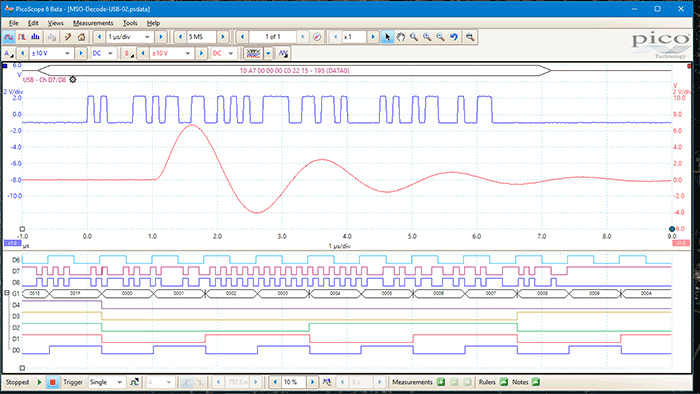Switch to Spectrum mode icon
Screen dimensions: 700x394
(x=35, y=37)
